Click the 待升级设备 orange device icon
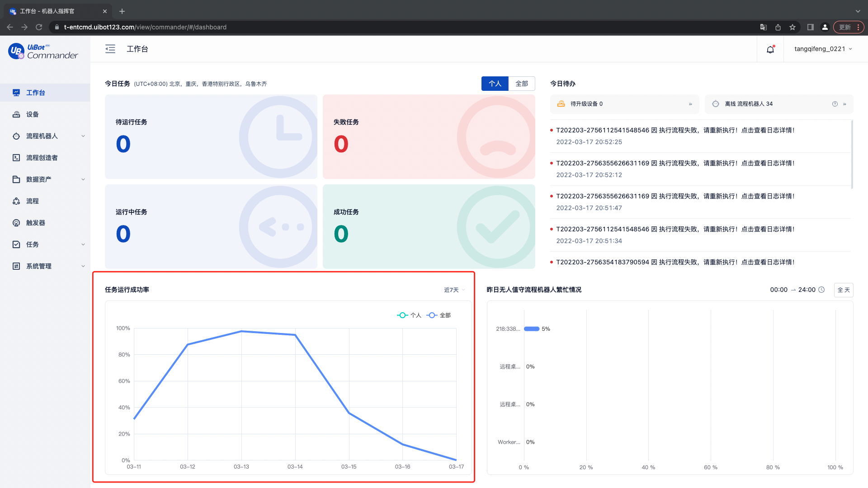868x488 pixels. 561,104
